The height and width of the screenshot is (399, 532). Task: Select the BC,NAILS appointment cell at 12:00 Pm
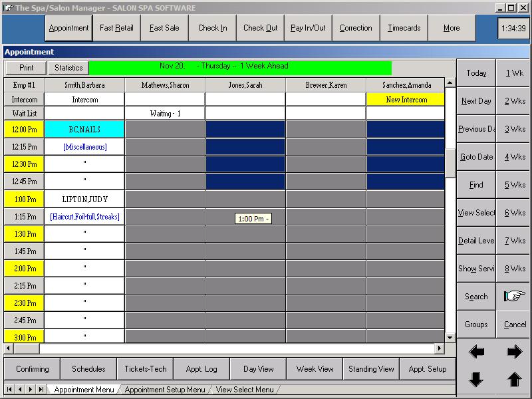84,130
